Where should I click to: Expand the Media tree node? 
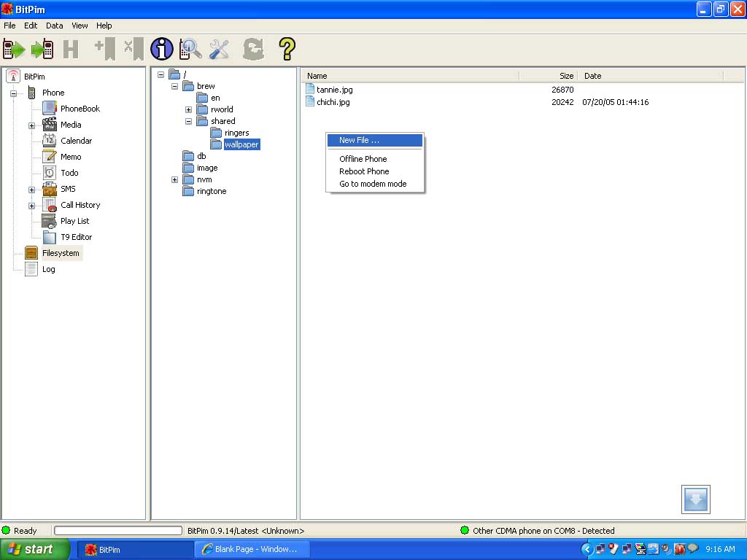point(31,125)
